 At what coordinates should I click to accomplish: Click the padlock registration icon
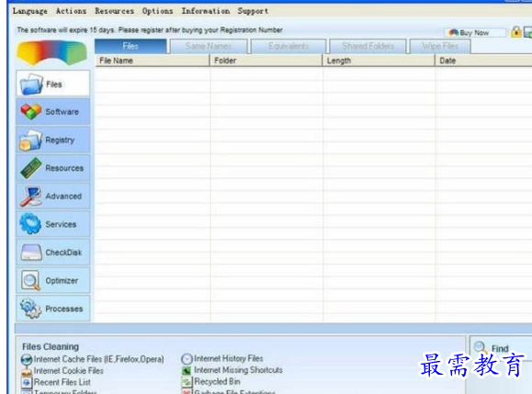(x=516, y=32)
